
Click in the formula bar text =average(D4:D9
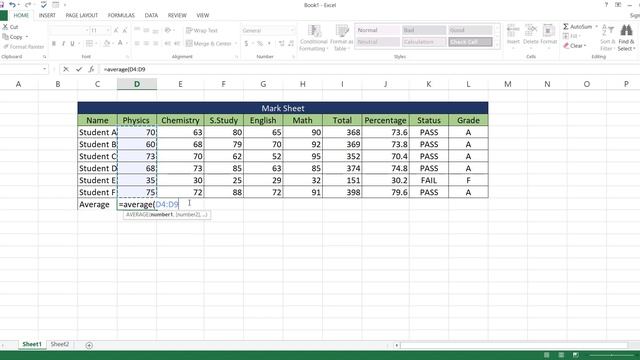124,69
